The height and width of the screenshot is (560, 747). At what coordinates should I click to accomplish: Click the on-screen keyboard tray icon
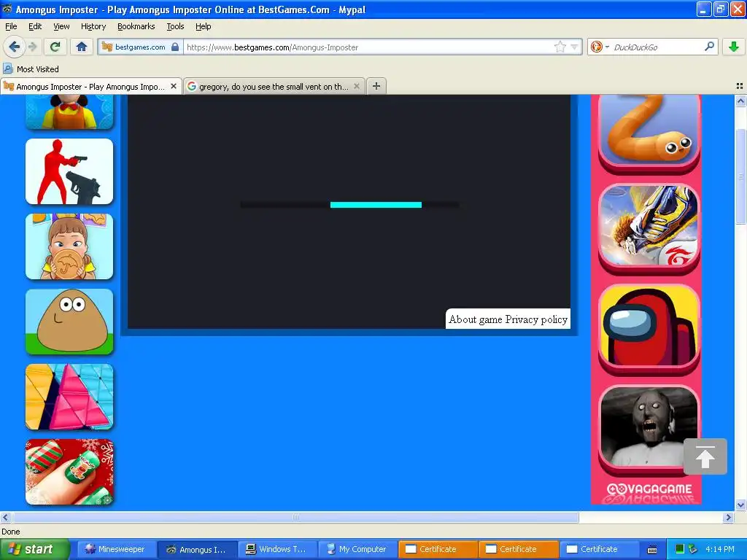(x=652, y=550)
